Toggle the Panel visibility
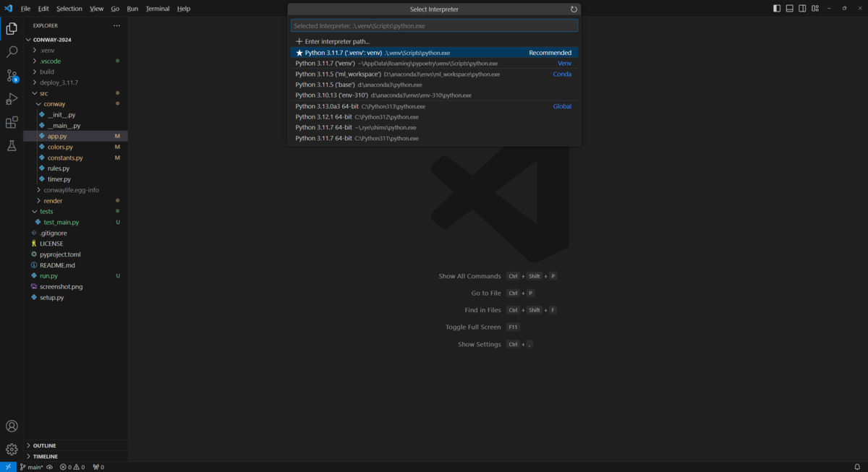The image size is (868, 472). pos(788,7)
